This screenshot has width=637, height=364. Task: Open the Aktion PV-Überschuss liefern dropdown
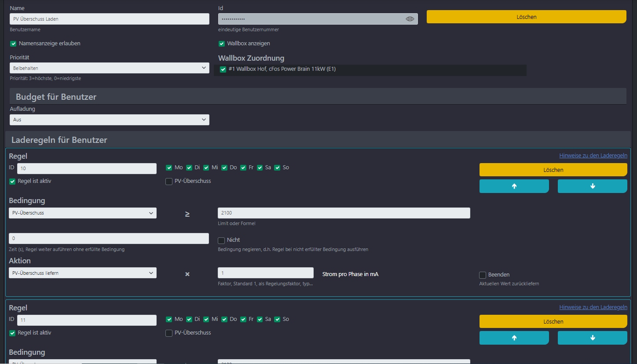(x=83, y=273)
